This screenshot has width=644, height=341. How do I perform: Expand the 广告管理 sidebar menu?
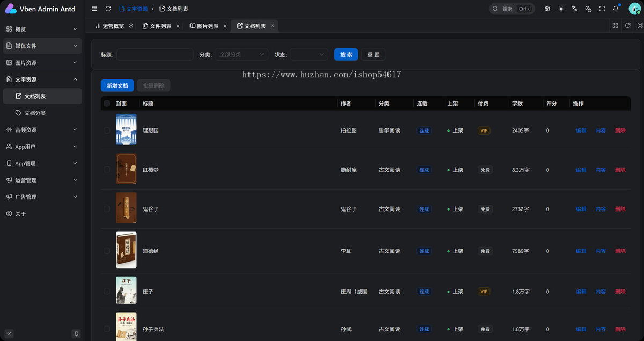point(42,197)
